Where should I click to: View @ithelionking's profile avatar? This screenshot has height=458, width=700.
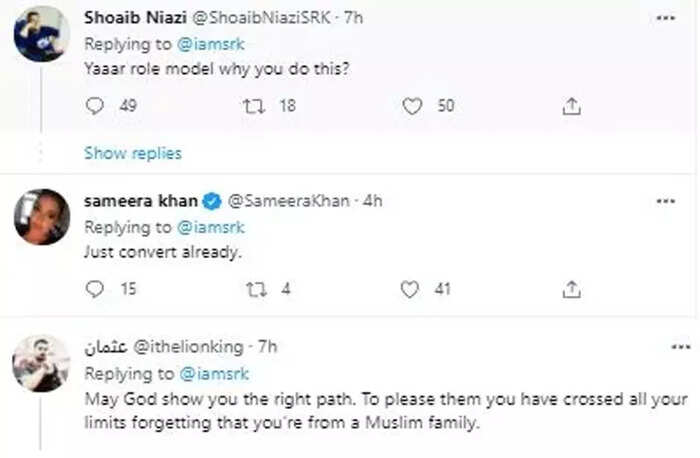tap(41, 363)
